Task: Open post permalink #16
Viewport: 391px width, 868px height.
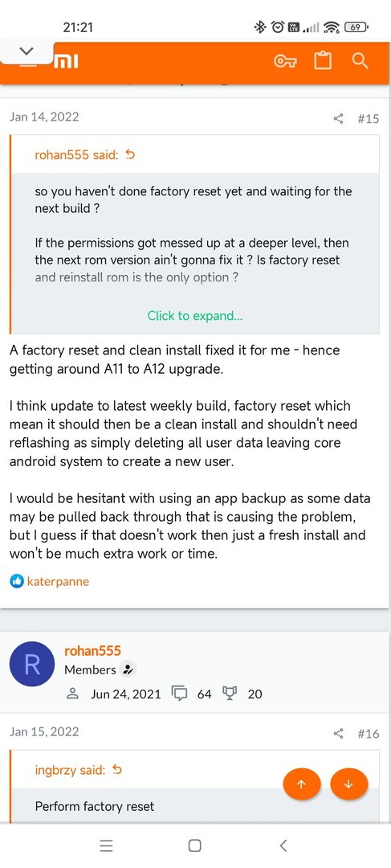Action: click(x=369, y=734)
